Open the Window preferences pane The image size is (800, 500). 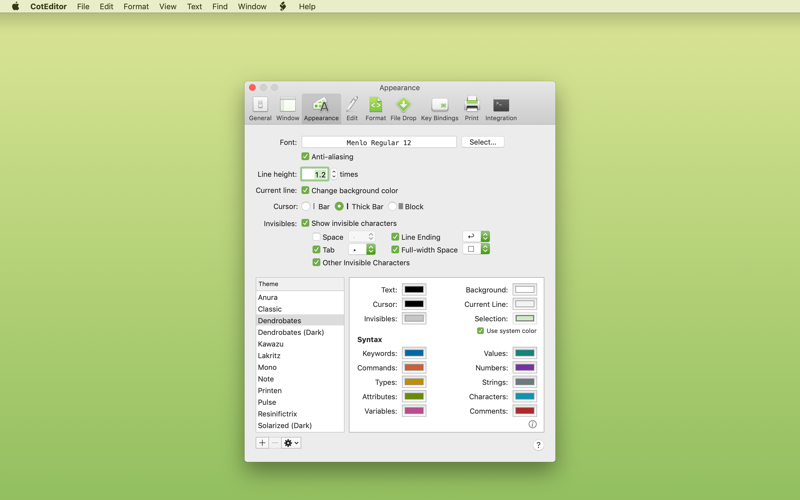coord(287,109)
